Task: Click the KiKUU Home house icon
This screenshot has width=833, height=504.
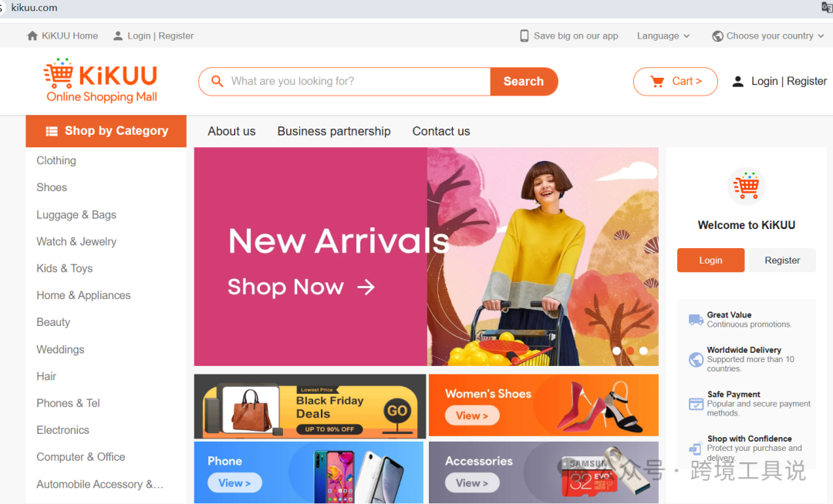Action: pyautogui.click(x=32, y=35)
